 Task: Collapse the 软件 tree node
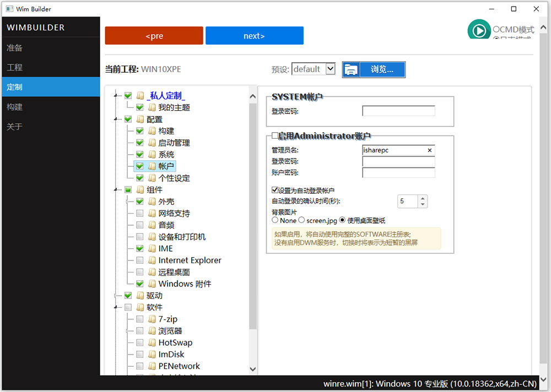116,307
